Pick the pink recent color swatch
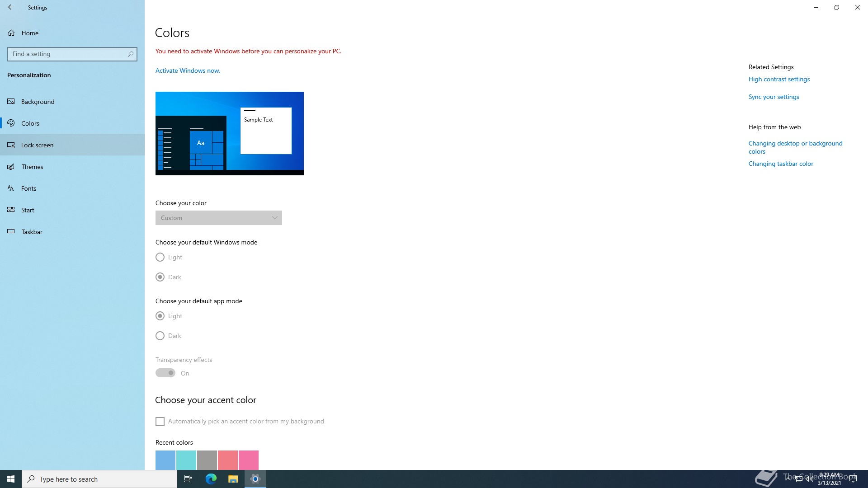Viewport: 868px width, 488px height. click(x=249, y=460)
